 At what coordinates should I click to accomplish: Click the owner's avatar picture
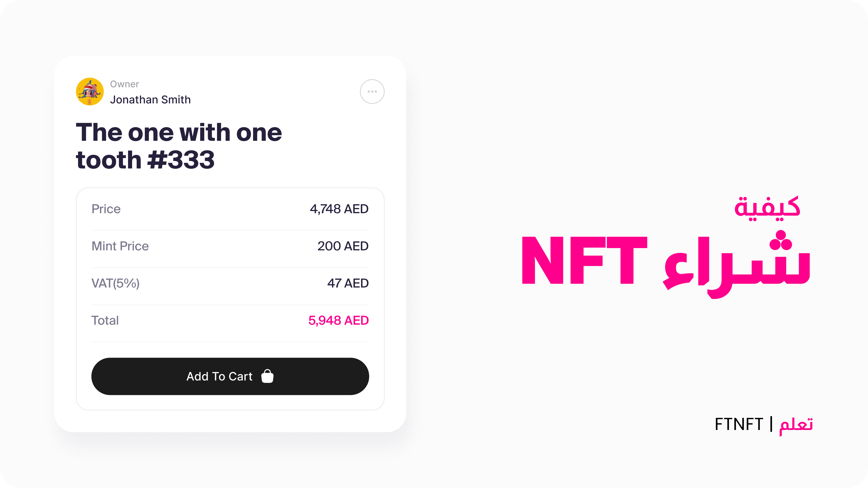(90, 92)
